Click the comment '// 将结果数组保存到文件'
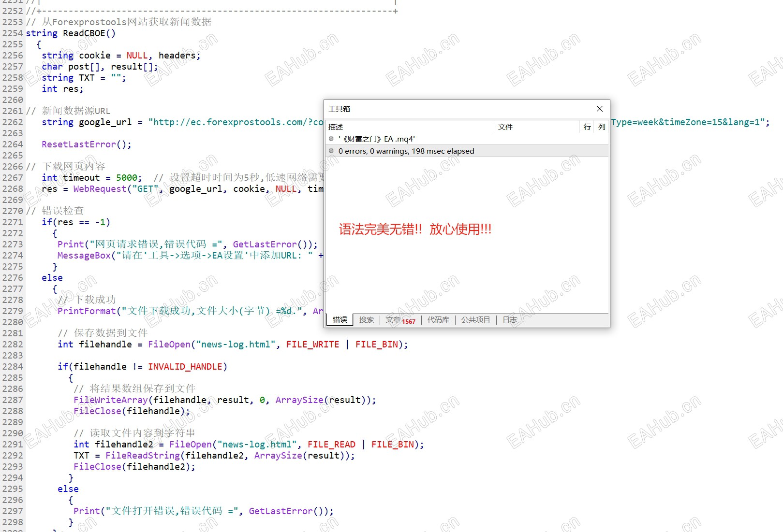 [135, 388]
